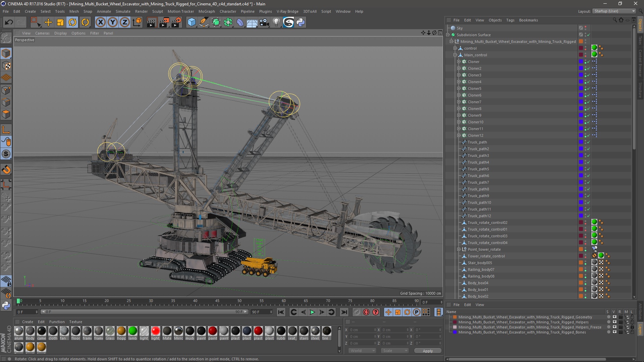Open material manager Texture menu
This screenshot has width=644, height=362.
click(75, 322)
